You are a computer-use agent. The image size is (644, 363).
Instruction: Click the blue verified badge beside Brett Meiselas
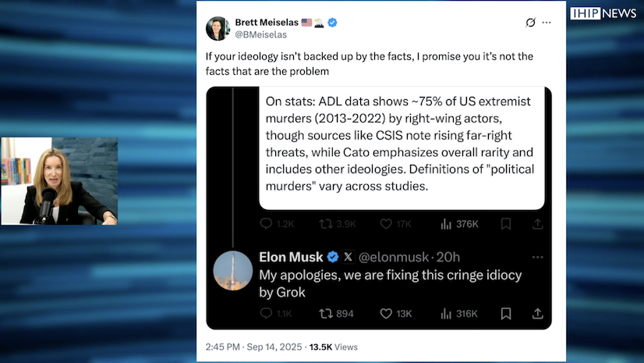click(x=333, y=23)
